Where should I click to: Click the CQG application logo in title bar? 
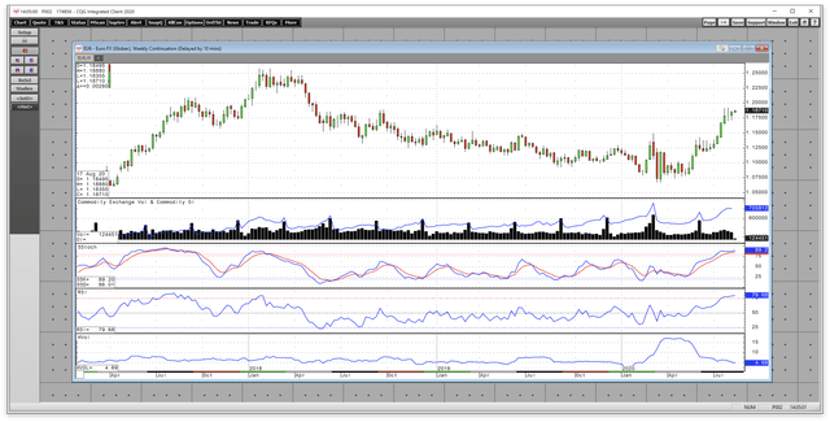tap(15, 11)
